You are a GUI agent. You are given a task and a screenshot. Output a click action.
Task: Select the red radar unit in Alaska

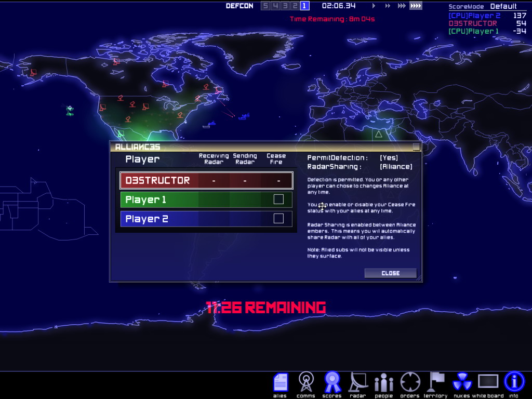(33, 72)
